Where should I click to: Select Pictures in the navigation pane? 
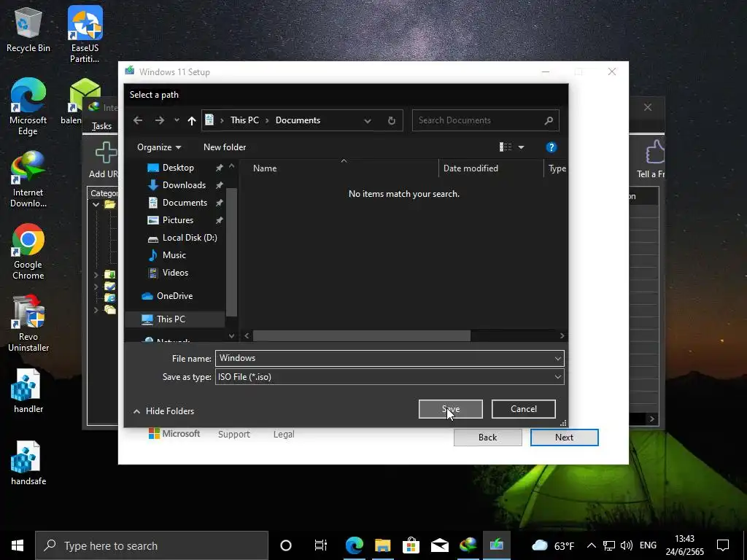(177, 220)
